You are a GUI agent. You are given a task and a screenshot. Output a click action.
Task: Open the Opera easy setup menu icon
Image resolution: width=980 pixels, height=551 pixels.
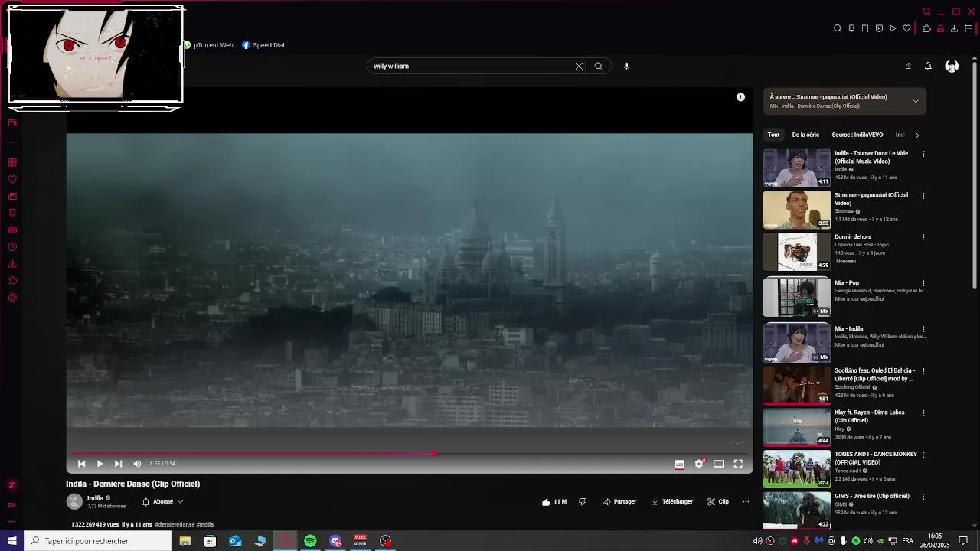pos(968,28)
